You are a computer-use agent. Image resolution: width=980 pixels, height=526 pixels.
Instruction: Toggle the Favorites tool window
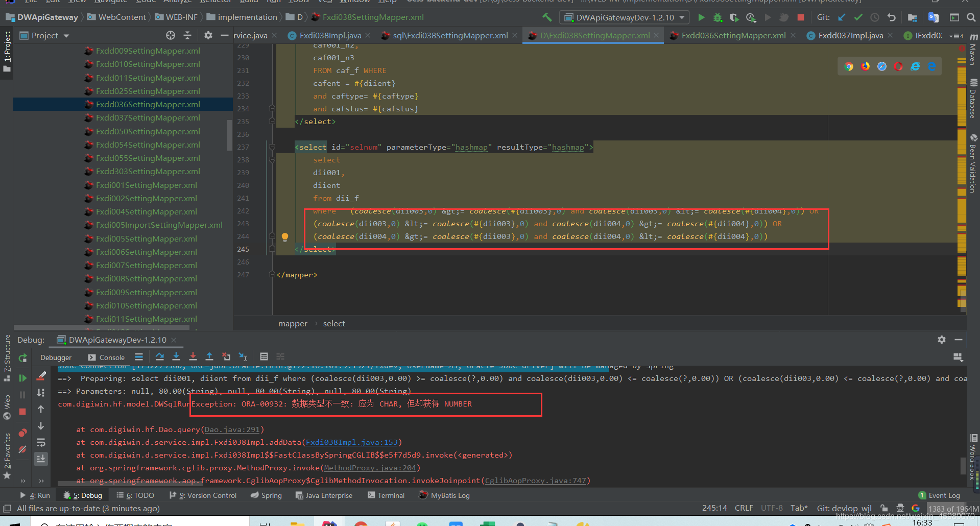[x=7, y=456]
